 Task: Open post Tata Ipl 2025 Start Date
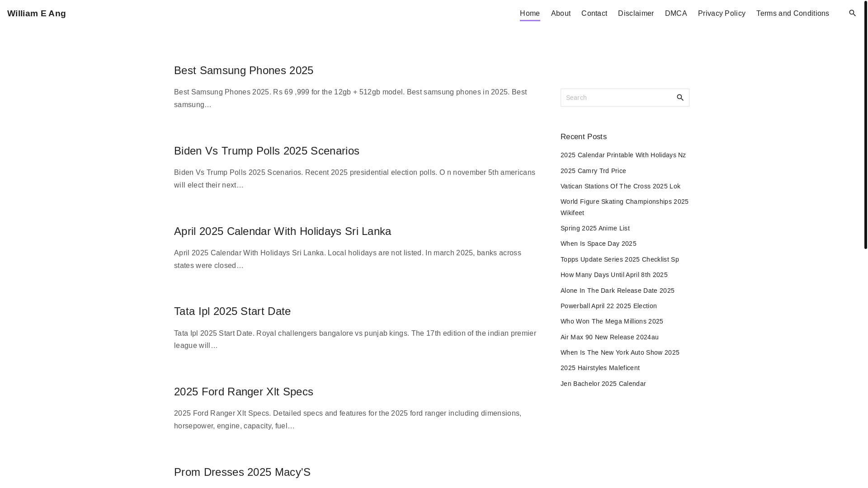[232, 311]
